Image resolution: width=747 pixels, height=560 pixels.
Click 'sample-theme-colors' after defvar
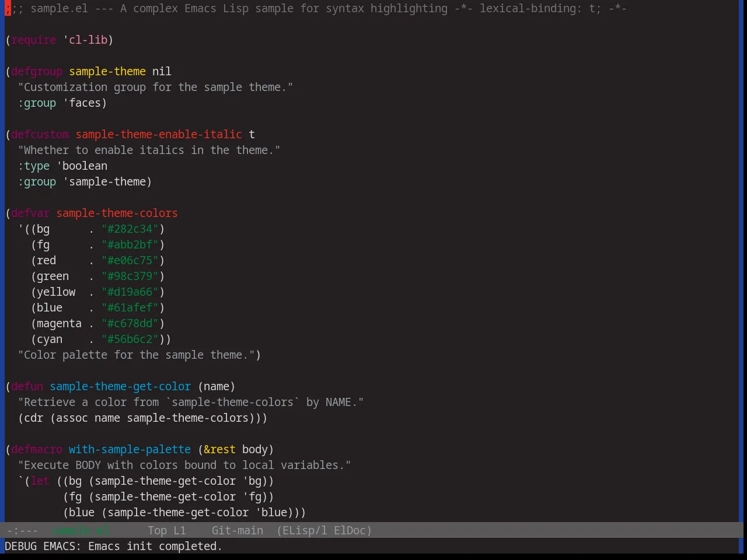pyautogui.click(x=117, y=213)
